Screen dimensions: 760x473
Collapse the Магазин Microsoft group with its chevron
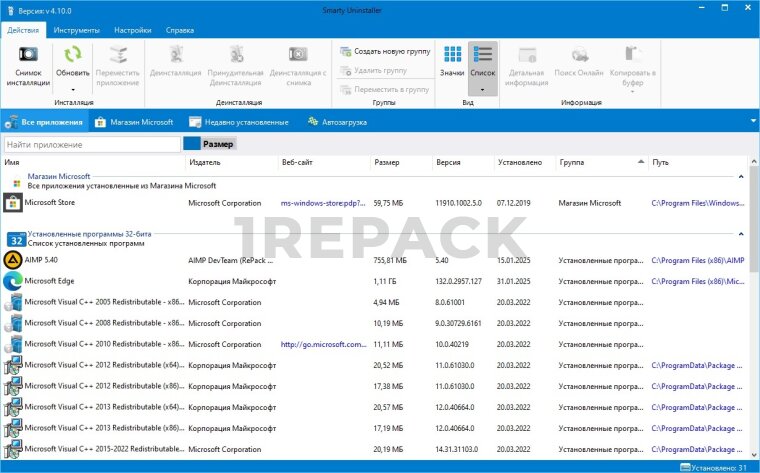click(x=741, y=176)
